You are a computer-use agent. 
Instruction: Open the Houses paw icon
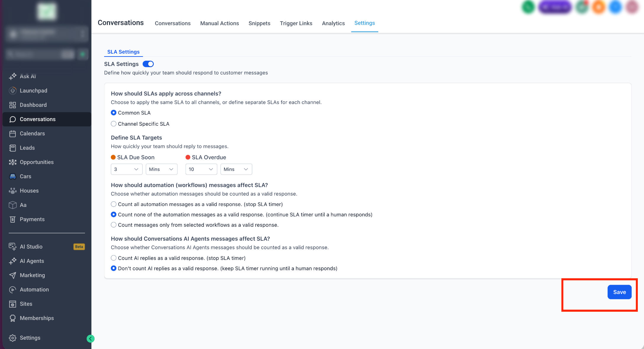[12, 191]
